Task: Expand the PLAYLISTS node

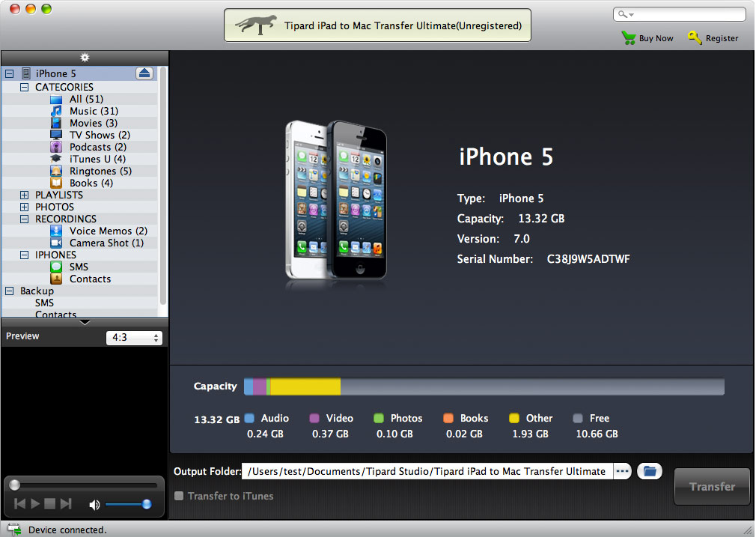Action: tap(24, 195)
